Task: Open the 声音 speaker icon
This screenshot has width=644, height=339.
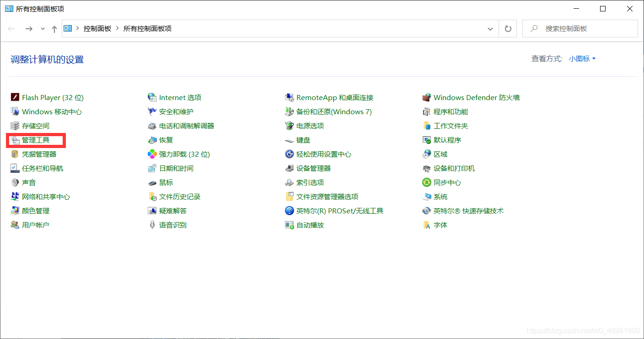Action: (x=15, y=182)
